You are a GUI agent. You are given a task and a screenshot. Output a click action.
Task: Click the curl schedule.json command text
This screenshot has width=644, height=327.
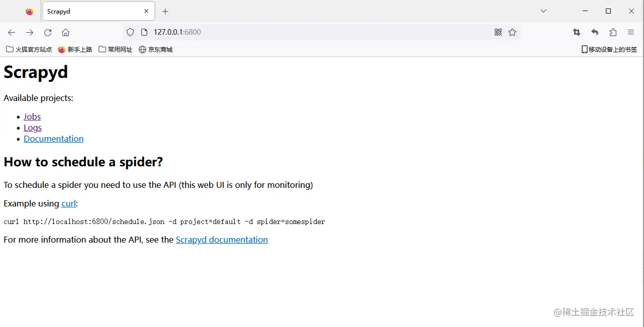coord(164,222)
